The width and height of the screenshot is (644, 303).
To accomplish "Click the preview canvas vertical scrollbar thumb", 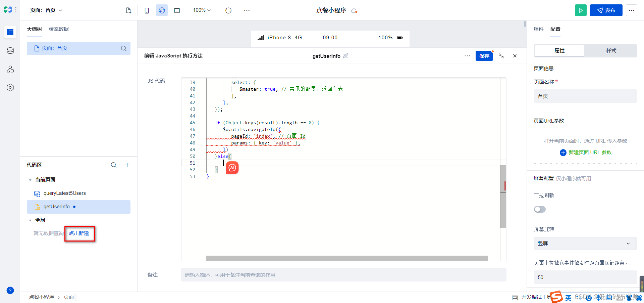I will [x=525, y=24].
